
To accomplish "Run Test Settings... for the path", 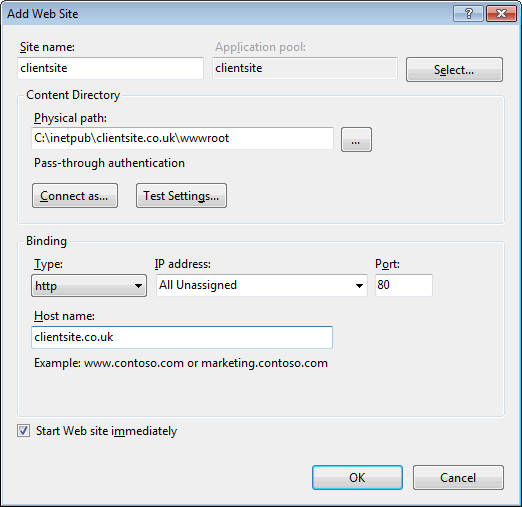I will pyautogui.click(x=181, y=196).
